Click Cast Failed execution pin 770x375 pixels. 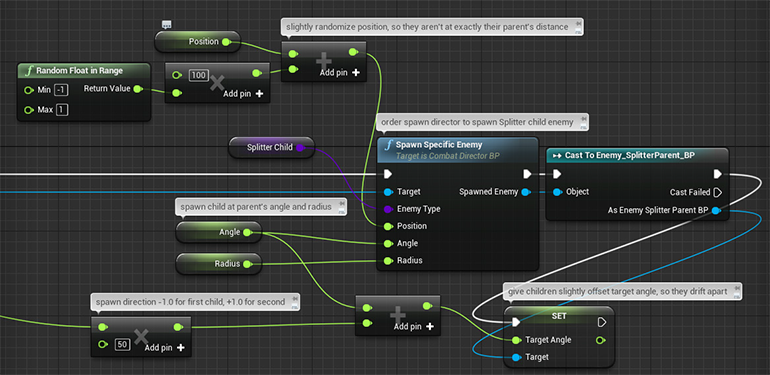click(717, 192)
